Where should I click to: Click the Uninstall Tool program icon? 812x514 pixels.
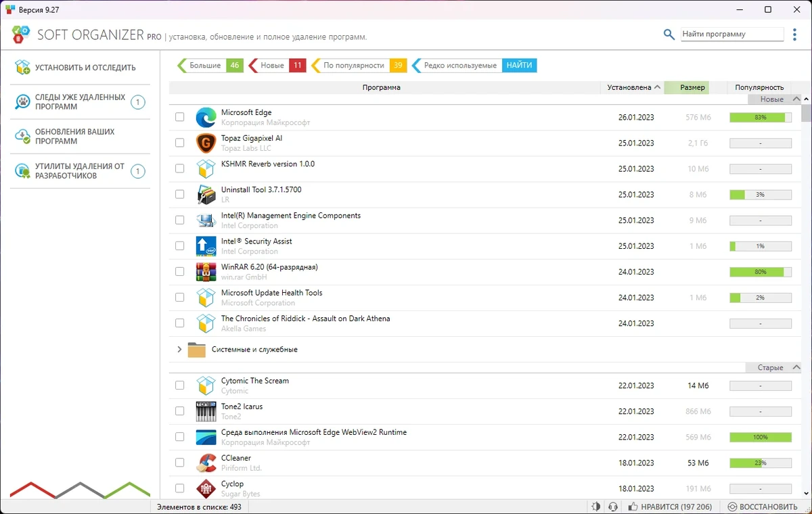pyautogui.click(x=206, y=195)
